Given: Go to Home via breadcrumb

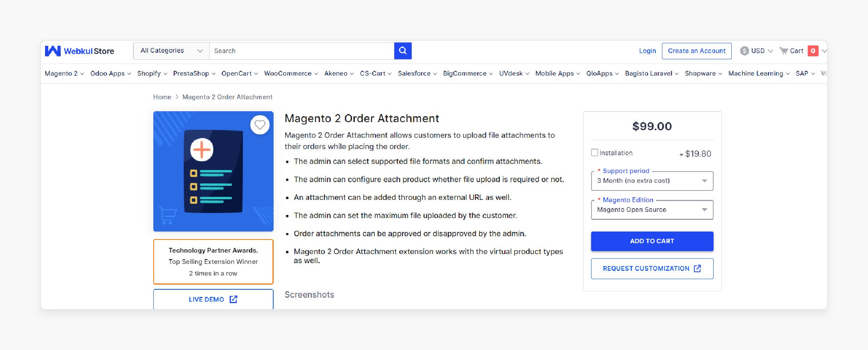Looking at the screenshot, I should click(x=162, y=97).
